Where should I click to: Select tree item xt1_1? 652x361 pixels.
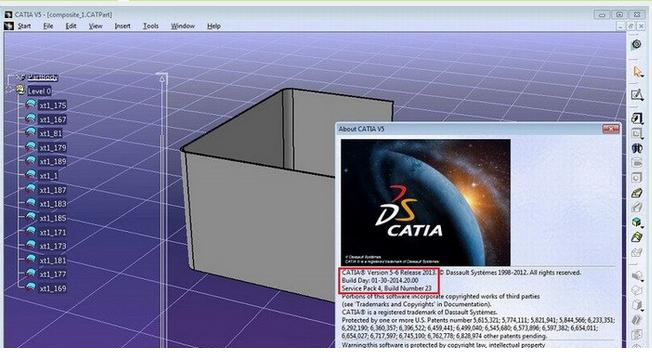coord(49,176)
